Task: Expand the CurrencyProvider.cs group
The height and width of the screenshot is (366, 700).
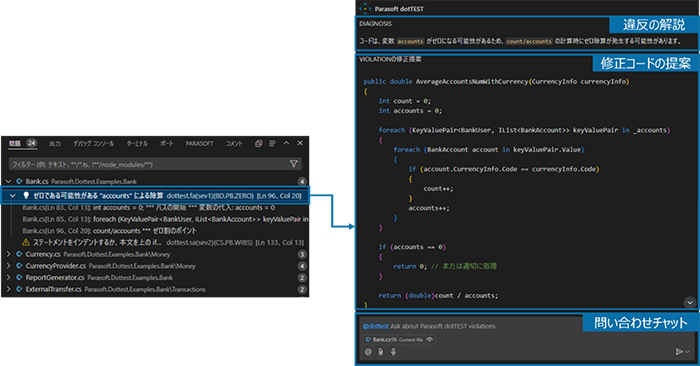Action: tap(8, 266)
